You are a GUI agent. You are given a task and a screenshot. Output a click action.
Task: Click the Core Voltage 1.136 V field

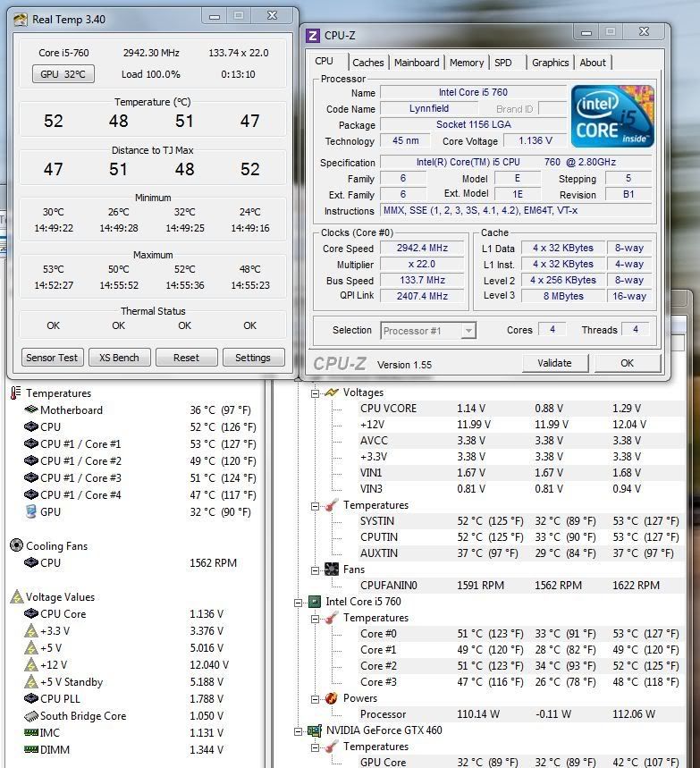536,140
